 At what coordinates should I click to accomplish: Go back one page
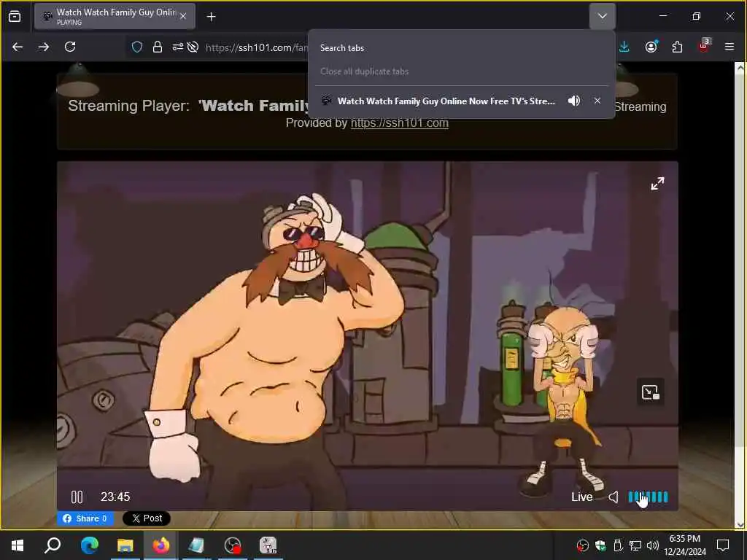pos(18,47)
